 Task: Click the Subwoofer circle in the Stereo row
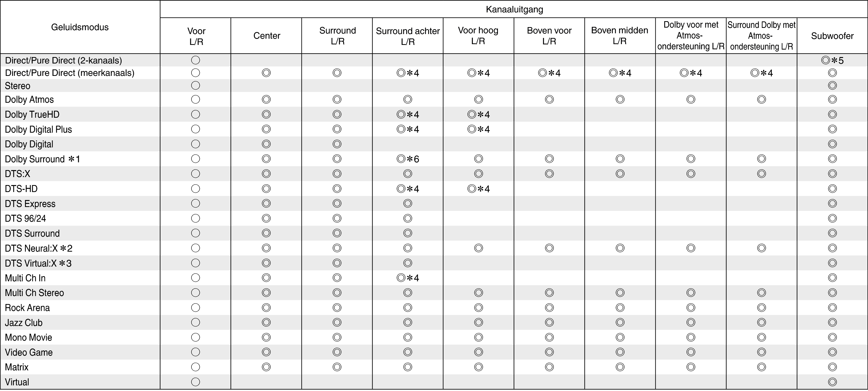[832, 86]
